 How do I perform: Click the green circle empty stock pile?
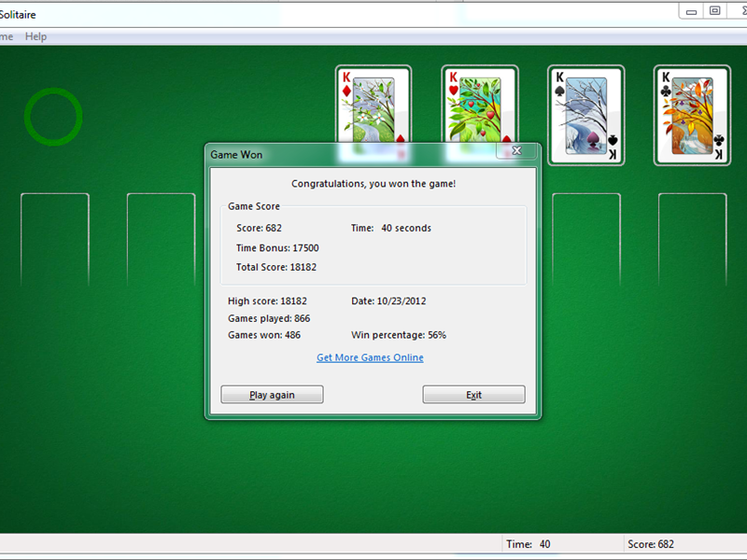(x=53, y=117)
